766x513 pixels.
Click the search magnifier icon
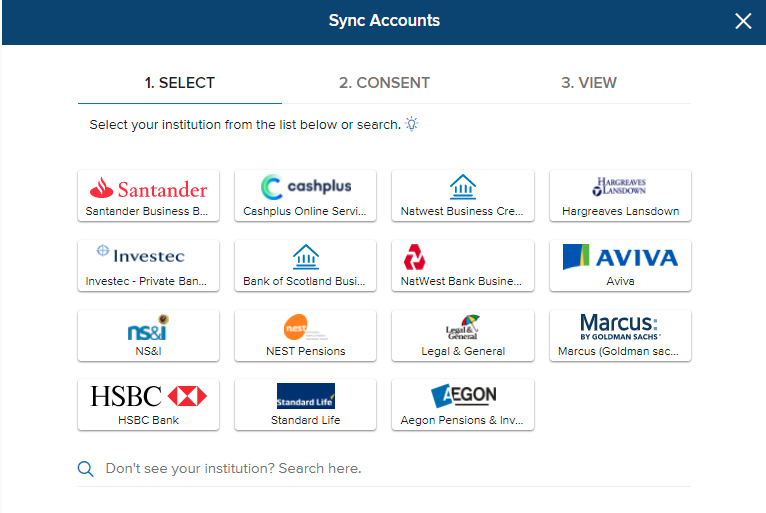(85, 469)
